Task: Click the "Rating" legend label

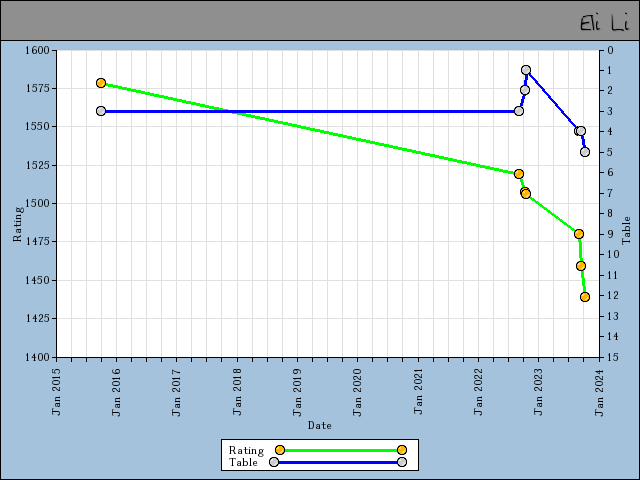Action: (x=246, y=451)
